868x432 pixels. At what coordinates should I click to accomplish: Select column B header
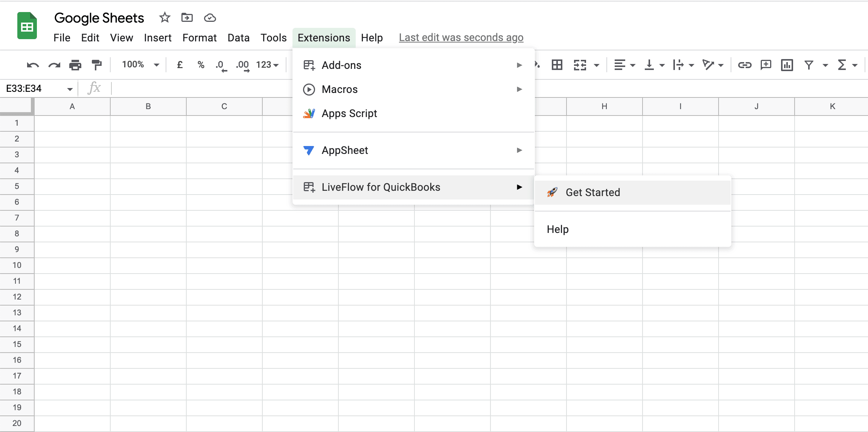coord(148,106)
